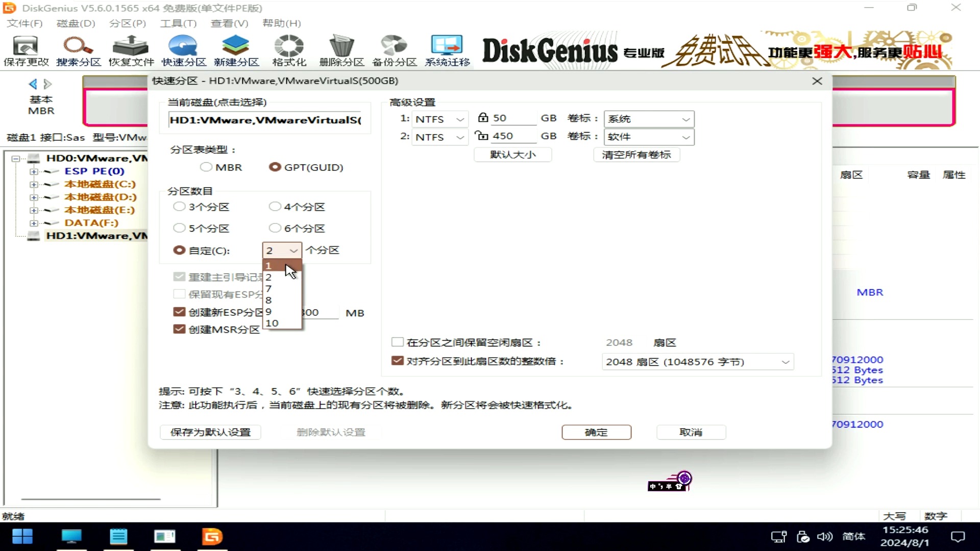This screenshot has height=551, width=980.
Task: Open the Windows Start menu
Action: [x=22, y=536]
